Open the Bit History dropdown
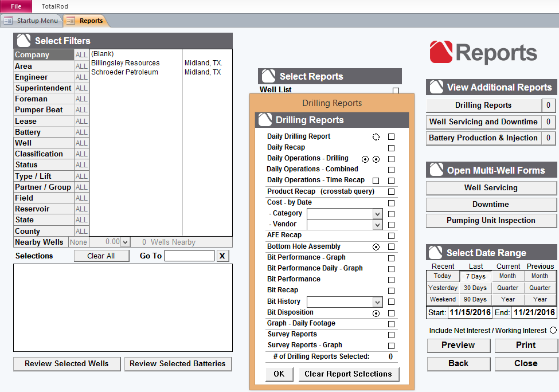559x392 pixels. pyautogui.click(x=377, y=302)
